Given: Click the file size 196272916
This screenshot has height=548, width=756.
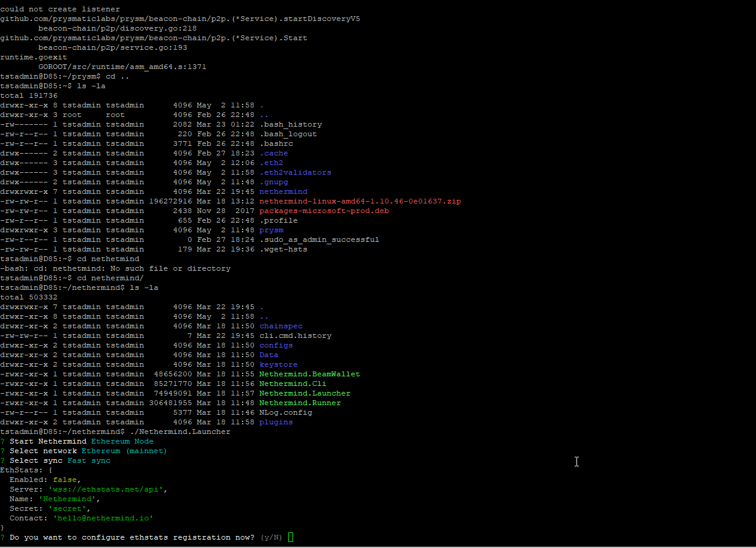Looking at the screenshot, I should [x=171, y=201].
